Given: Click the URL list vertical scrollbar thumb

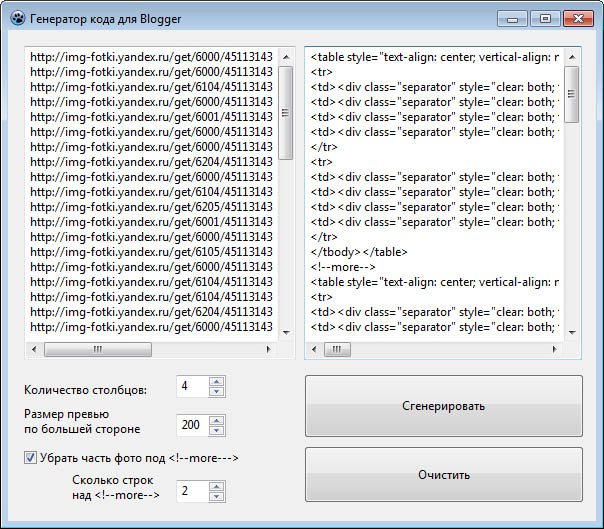Looking at the screenshot, I should pos(286,113).
